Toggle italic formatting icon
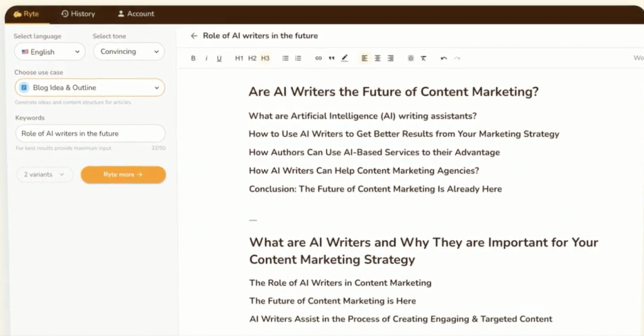This screenshot has height=336, width=644. click(x=206, y=59)
